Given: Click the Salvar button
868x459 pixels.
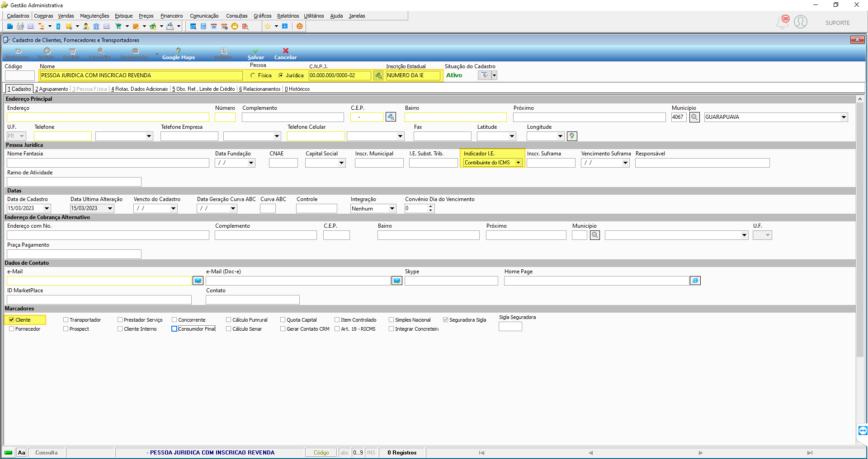Looking at the screenshot, I should (x=256, y=54).
